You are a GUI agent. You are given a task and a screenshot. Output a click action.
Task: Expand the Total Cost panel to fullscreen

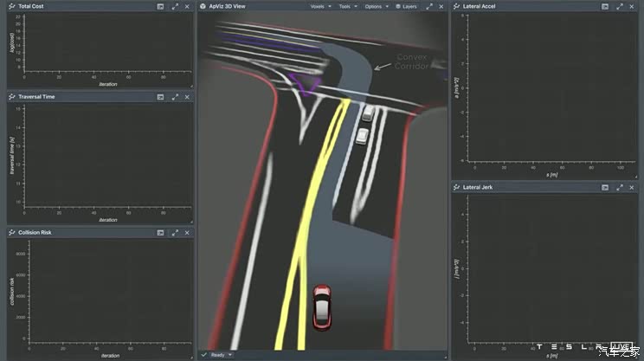174,6
